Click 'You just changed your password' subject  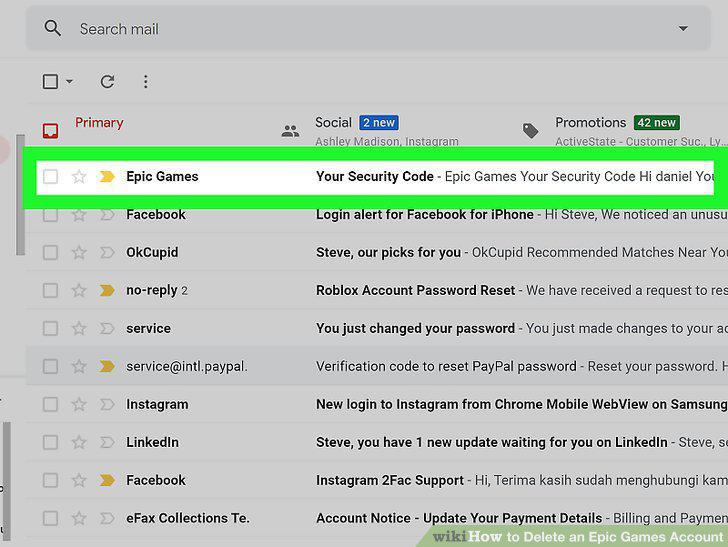416,328
